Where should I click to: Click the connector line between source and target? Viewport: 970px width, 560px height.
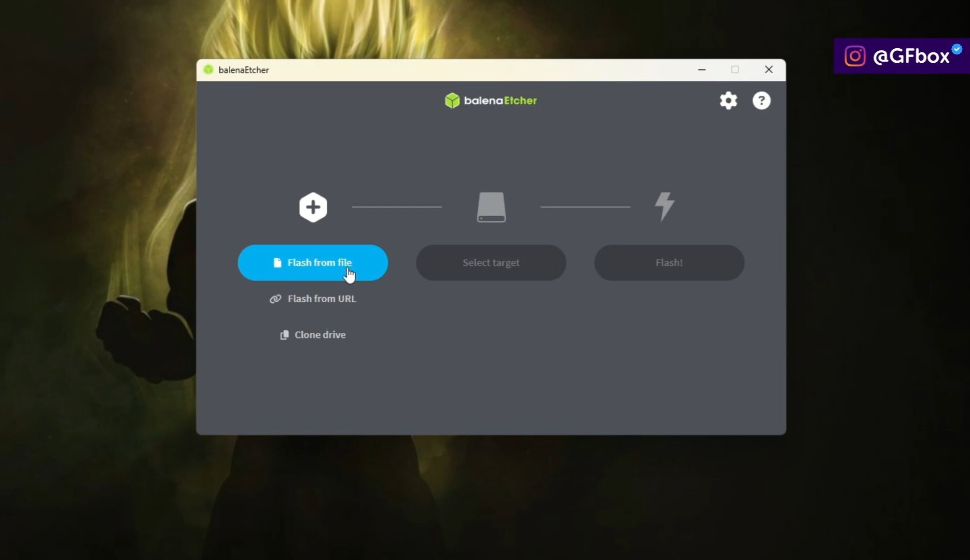pos(397,207)
